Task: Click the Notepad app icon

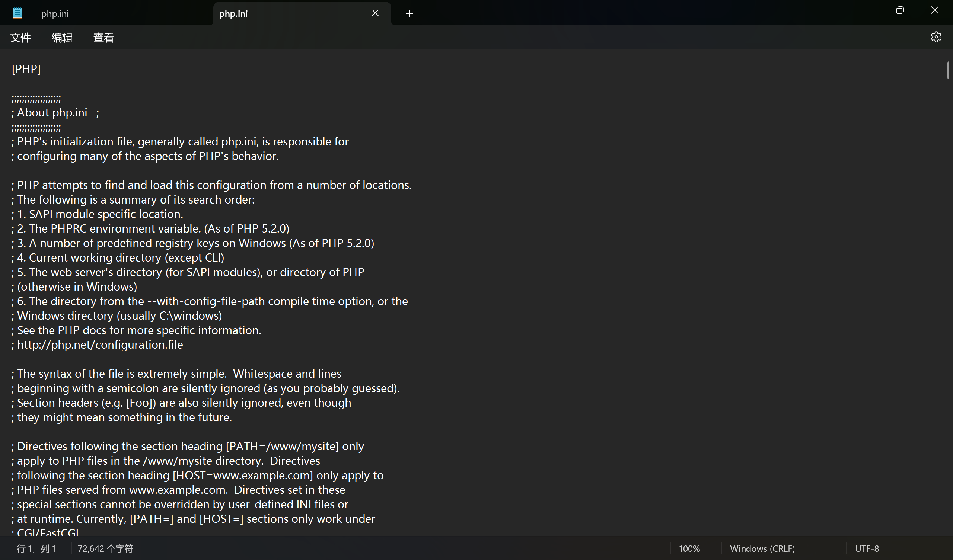Action: [x=17, y=13]
